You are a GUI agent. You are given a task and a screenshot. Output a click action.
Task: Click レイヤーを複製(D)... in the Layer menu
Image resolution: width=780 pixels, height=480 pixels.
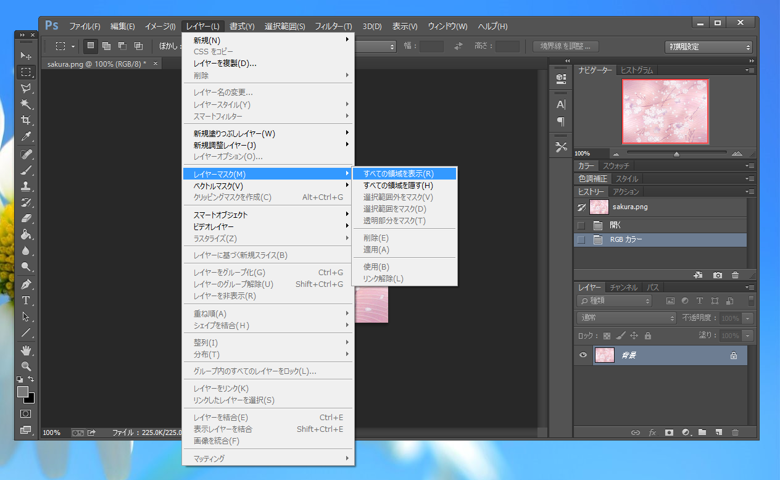pyautogui.click(x=225, y=63)
